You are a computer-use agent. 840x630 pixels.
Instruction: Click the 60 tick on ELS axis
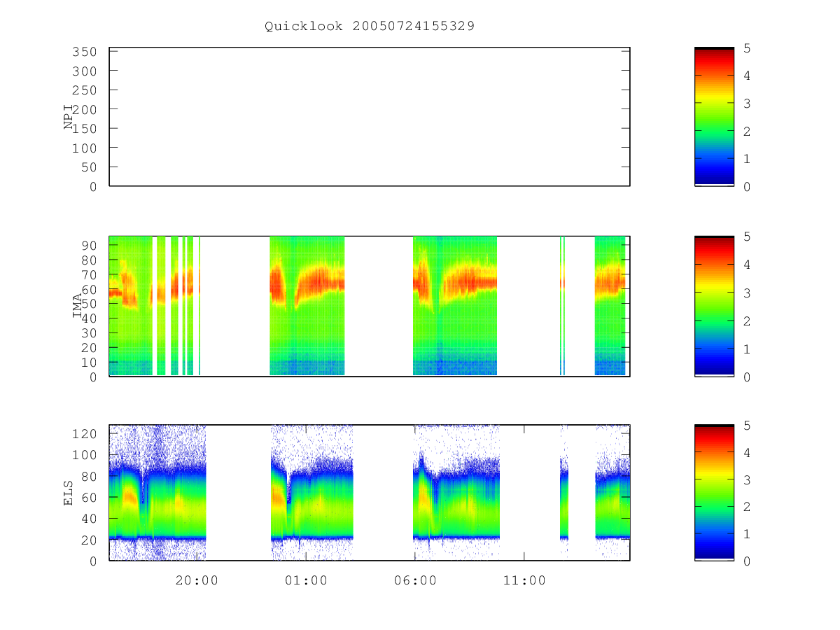coord(88,498)
